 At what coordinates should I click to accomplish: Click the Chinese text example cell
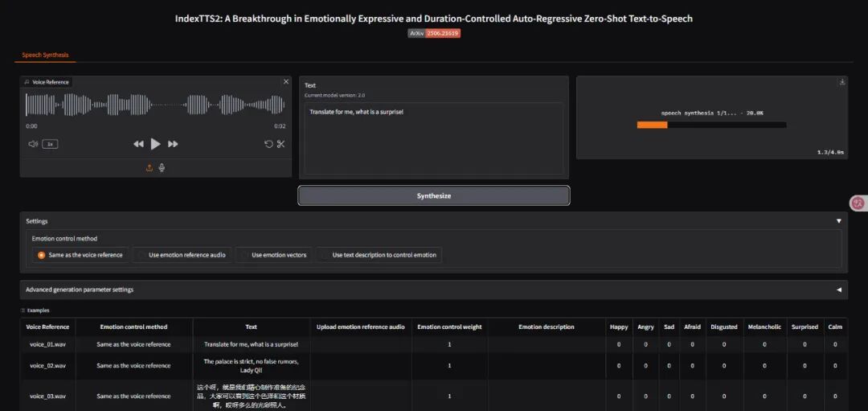(251, 396)
